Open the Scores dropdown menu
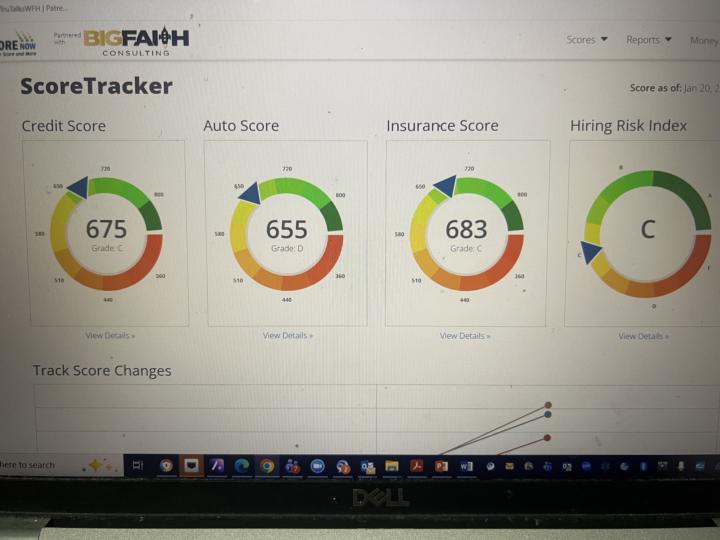The image size is (720, 540). click(x=586, y=40)
